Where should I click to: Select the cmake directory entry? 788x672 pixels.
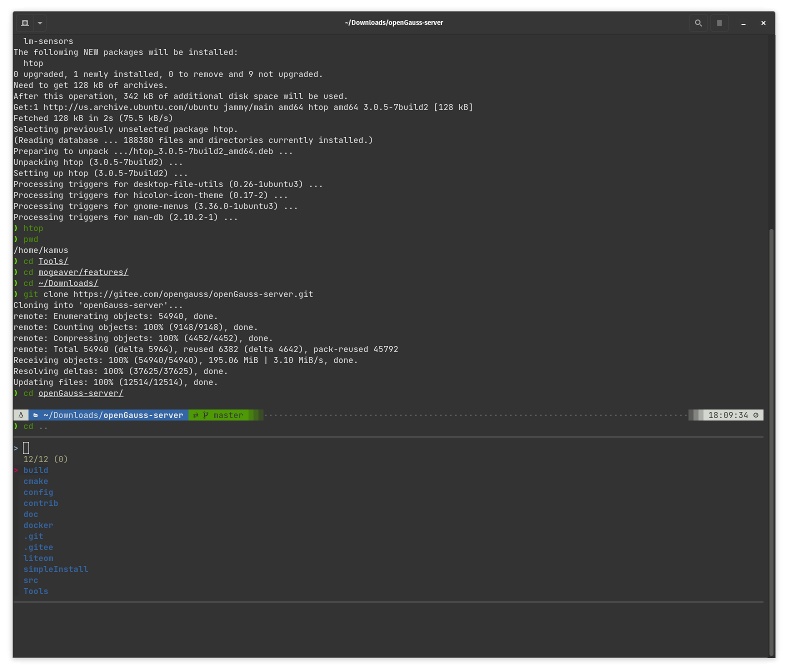coord(36,481)
